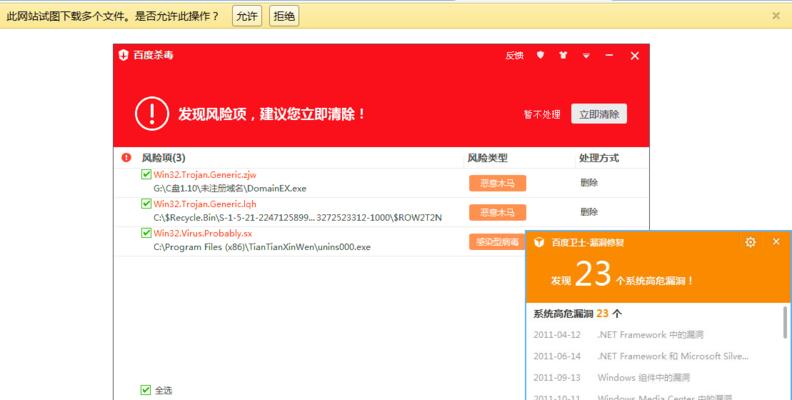Uncheck Win32.Virus.Probably.sx checkbox

[x=146, y=233]
